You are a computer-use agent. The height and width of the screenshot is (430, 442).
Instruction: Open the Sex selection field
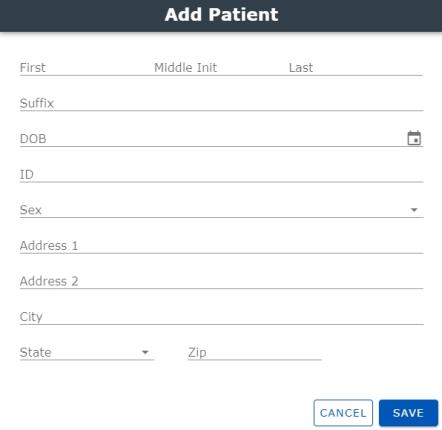click(x=221, y=209)
